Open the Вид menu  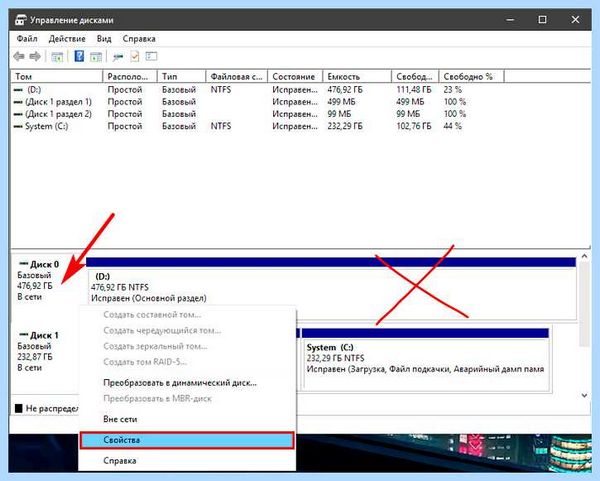104,39
